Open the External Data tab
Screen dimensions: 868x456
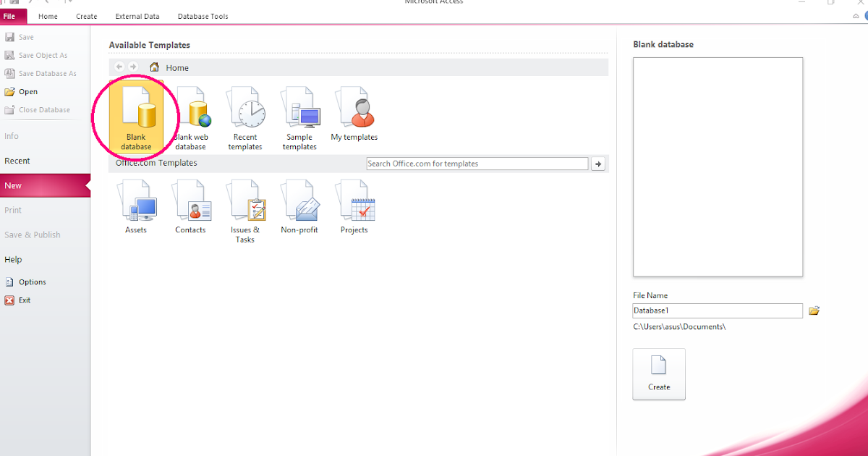click(x=137, y=16)
